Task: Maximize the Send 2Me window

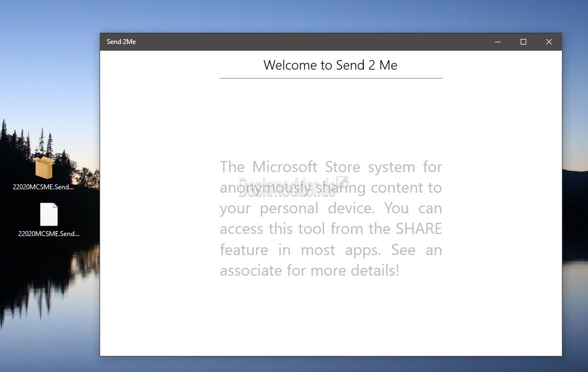Action: pyautogui.click(x=523, y=42)
